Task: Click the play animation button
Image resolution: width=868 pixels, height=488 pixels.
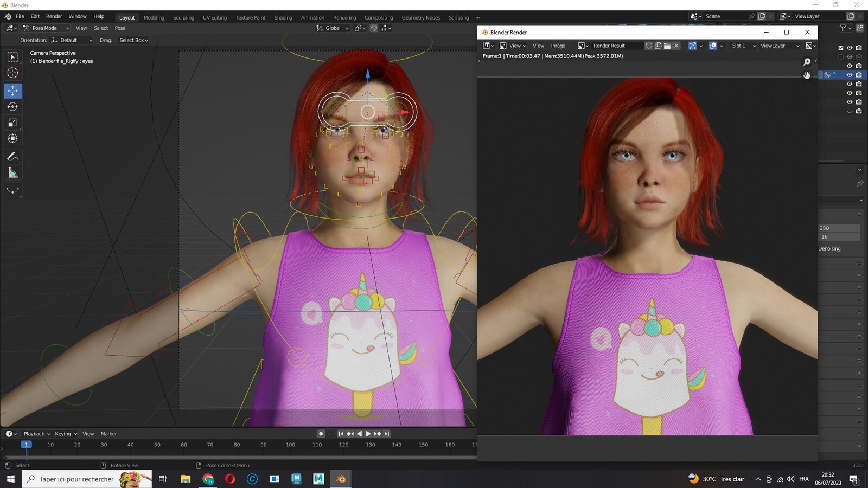Action: tap(368, 434)
